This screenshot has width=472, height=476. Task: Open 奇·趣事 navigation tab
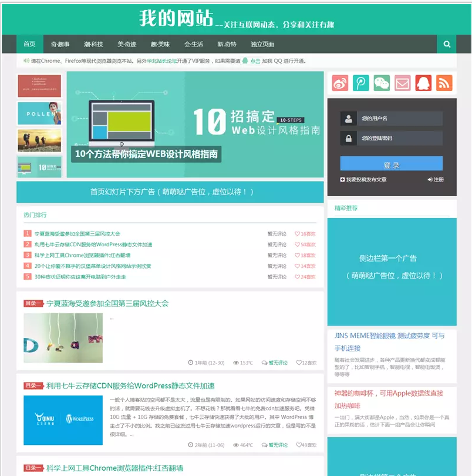point(60,44)
